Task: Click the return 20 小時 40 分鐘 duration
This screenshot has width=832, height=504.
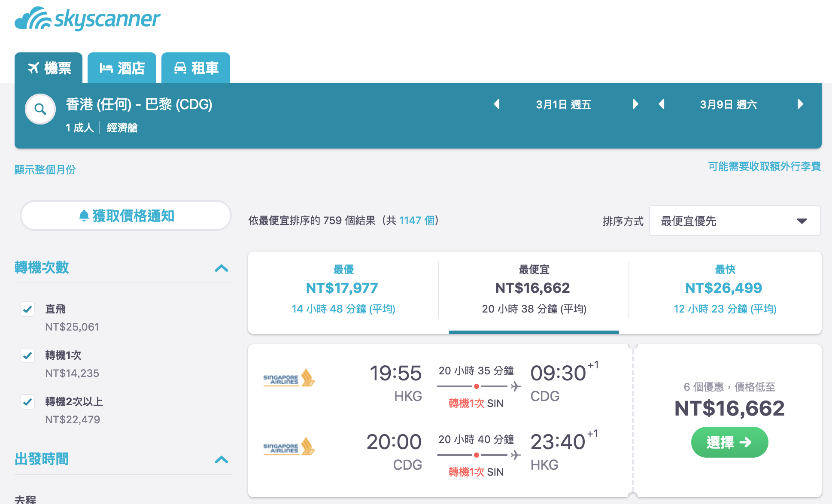Action: pos(476,439)
